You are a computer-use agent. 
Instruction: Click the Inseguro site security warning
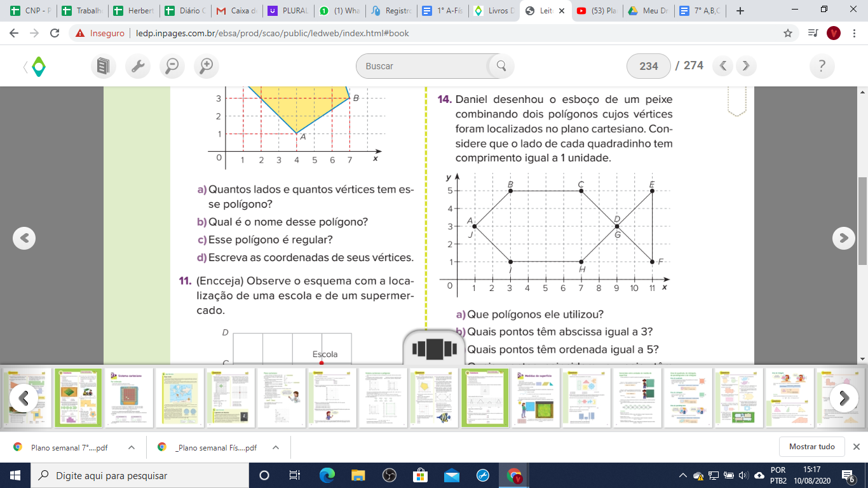pos(99,33)
